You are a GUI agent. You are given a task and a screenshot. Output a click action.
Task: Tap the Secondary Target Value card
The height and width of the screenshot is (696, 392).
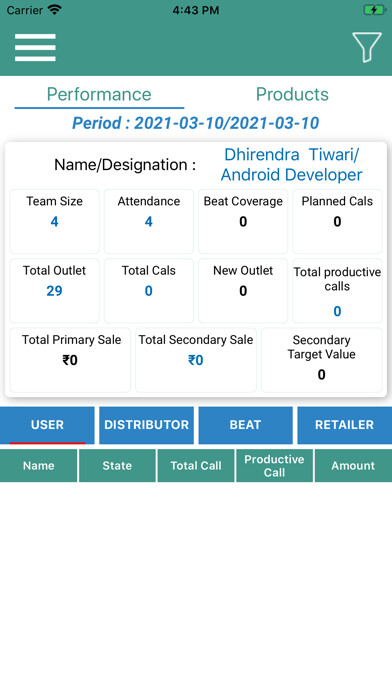pos(322,360)
